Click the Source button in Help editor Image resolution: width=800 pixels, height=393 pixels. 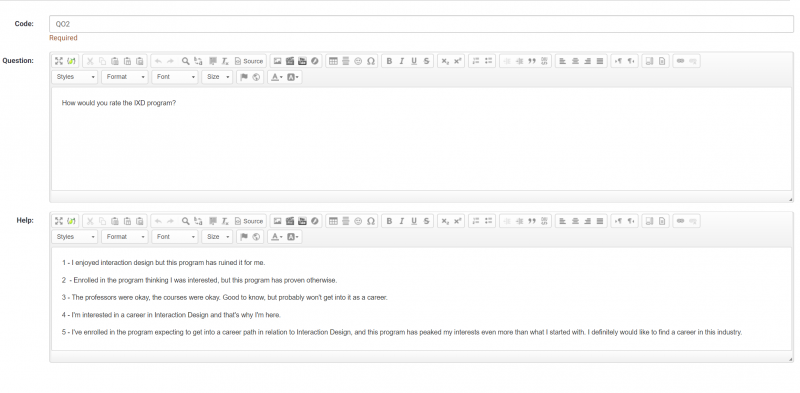coord(249,222)
